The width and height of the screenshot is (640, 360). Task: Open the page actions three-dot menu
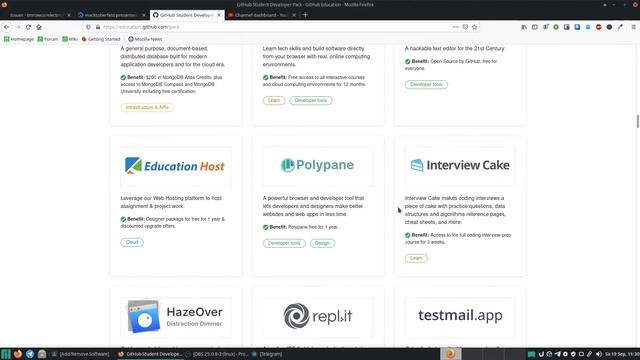coord(456,27)
